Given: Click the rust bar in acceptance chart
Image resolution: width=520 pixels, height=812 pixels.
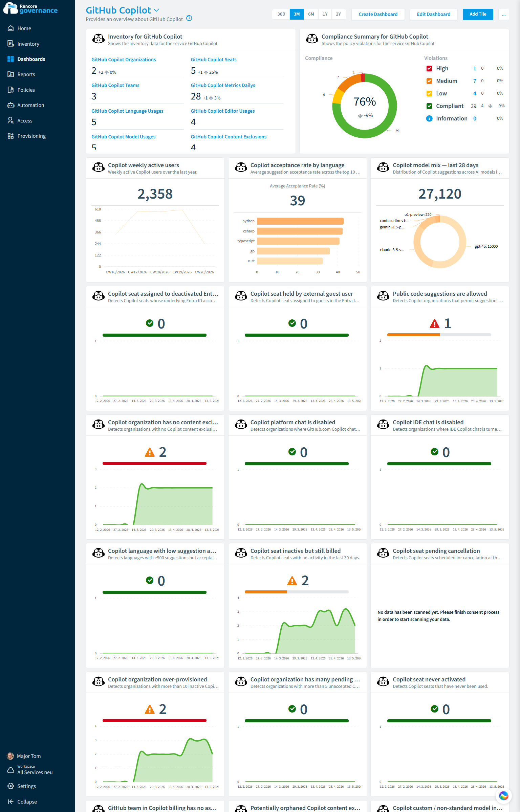Looking at the screenshot, I should coord(290,261).
